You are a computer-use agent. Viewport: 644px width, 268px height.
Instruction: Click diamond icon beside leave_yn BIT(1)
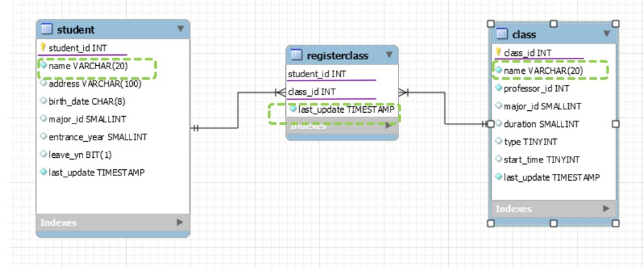tap(43, 154)
